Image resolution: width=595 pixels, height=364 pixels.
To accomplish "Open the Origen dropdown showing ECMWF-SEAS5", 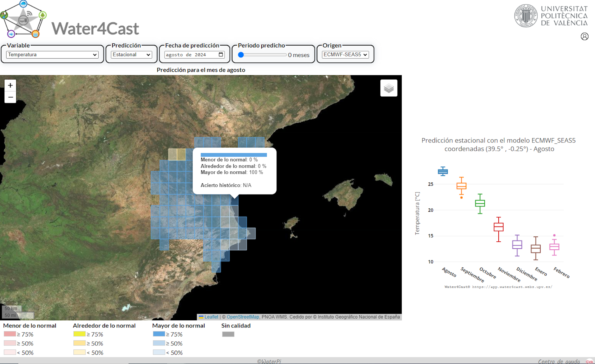I will (345, 55).
